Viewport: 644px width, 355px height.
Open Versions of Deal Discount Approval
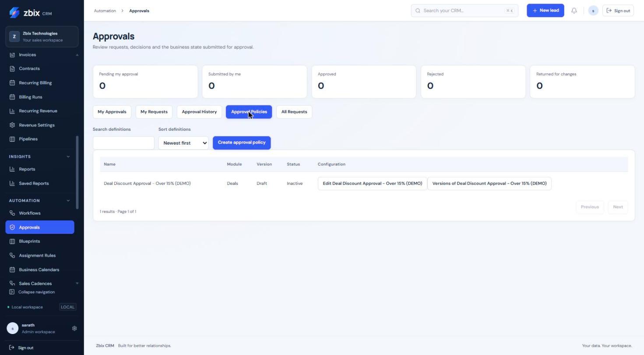pos(489,184)
